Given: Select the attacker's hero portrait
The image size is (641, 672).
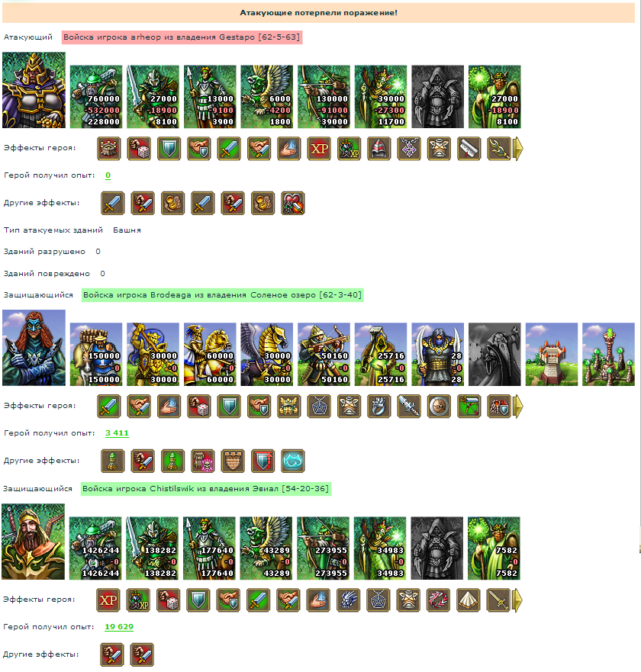Looking at the screenshot, I should [x=34, y=90].
